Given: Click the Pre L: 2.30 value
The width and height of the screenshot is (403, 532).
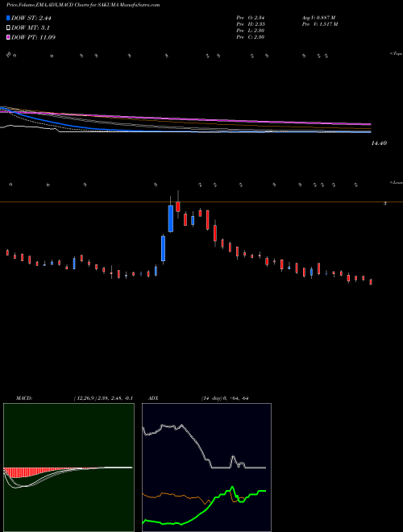Looking at the screenshot, I should coord(251,31).
